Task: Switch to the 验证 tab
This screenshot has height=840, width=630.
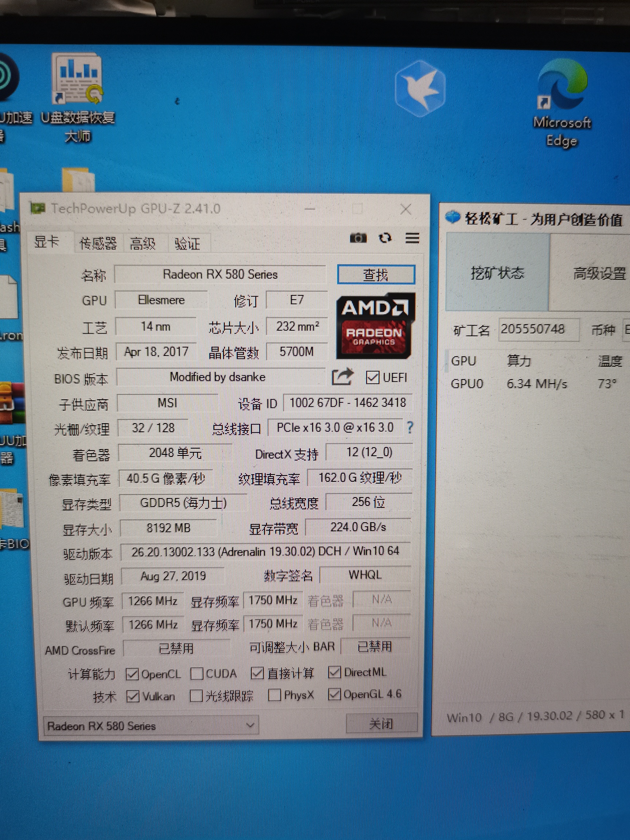Action: tap(187, 244)
